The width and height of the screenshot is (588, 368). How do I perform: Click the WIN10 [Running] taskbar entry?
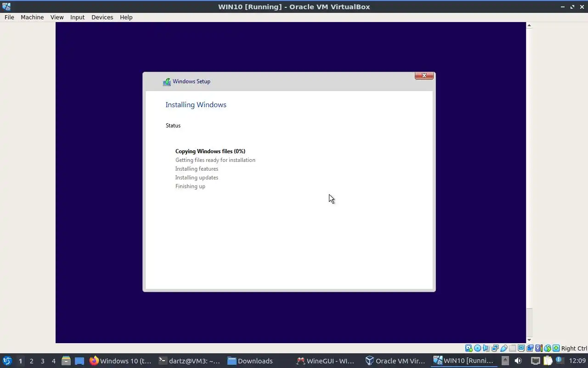coord(464,361)
